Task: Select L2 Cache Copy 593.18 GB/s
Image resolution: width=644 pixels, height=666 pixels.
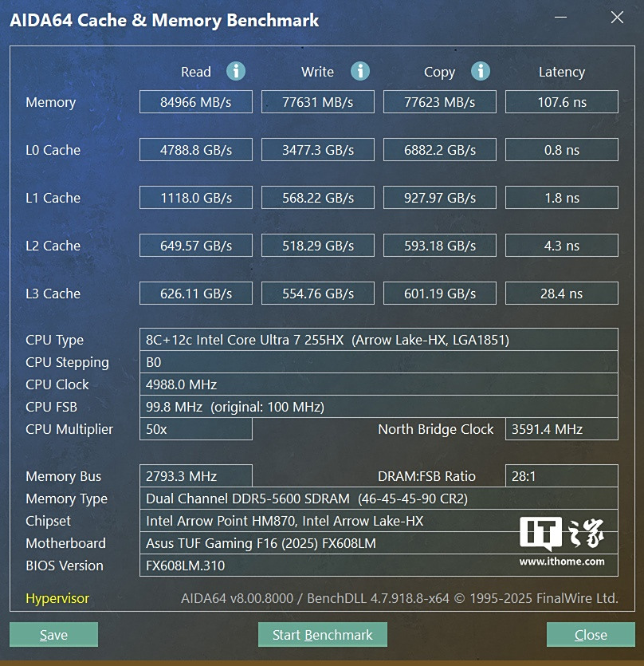Action: click(440, 246)
